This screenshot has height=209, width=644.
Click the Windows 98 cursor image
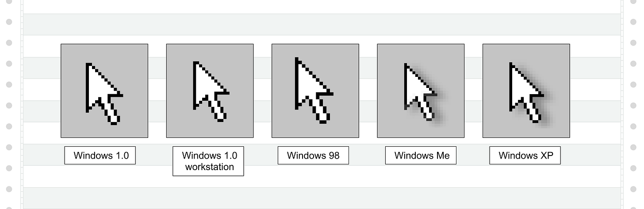(x=315, y=91)
